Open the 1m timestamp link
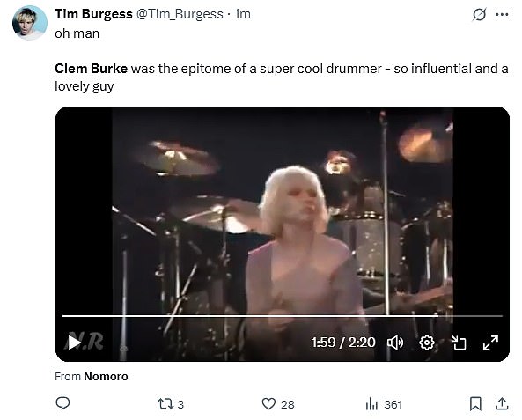Screen dimensions: 522x420 coord(242,14)
